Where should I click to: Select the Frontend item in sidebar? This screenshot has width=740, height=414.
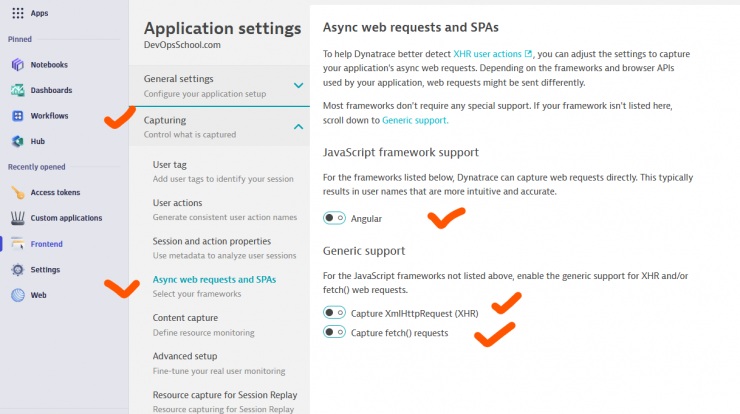pos(46,244)
